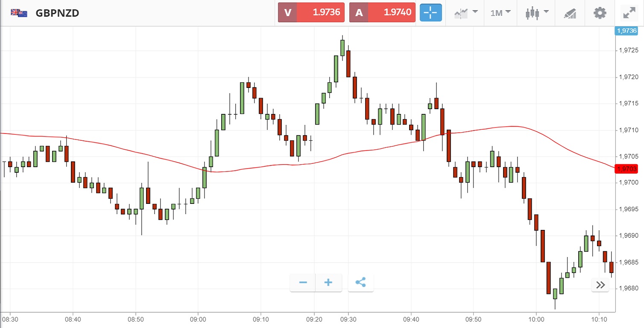Open chart settings gear
This screenshot has width=644, height=328.
(x=600, y=13)
